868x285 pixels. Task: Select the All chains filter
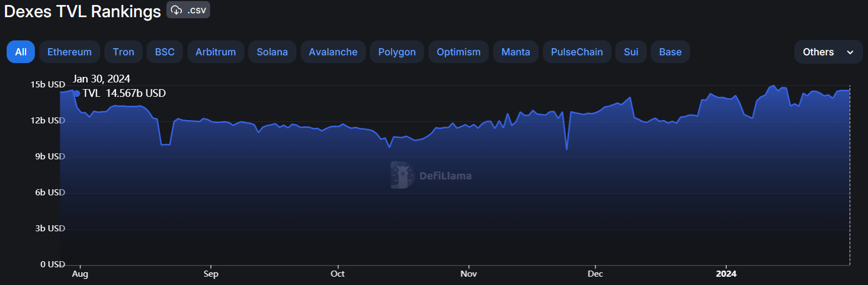point(21,52)
